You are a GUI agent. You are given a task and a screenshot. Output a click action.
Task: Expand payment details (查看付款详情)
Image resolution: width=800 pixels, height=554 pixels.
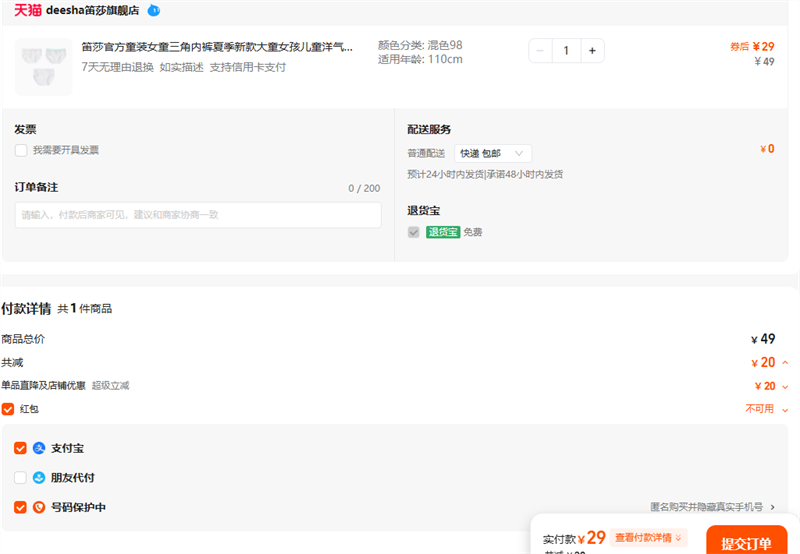tap(649, 538)
